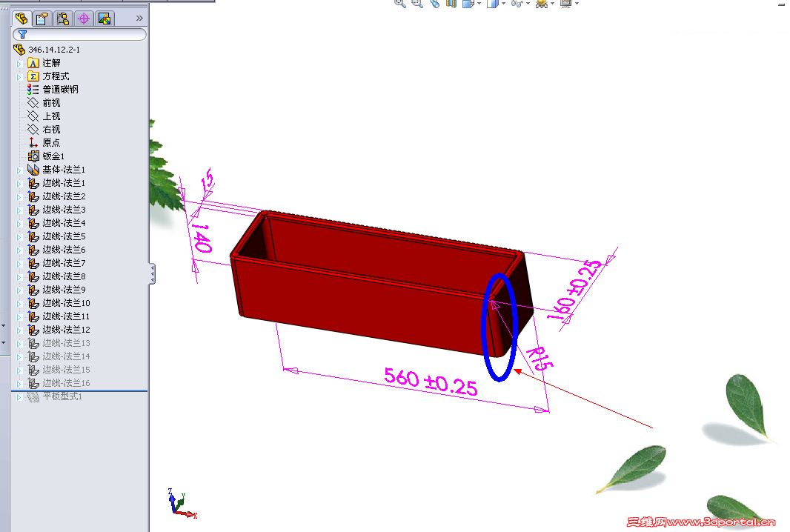Click the 注解 annotations folder icon
The height and width of the screenshot is (532, 790).
tap(33, 63)
